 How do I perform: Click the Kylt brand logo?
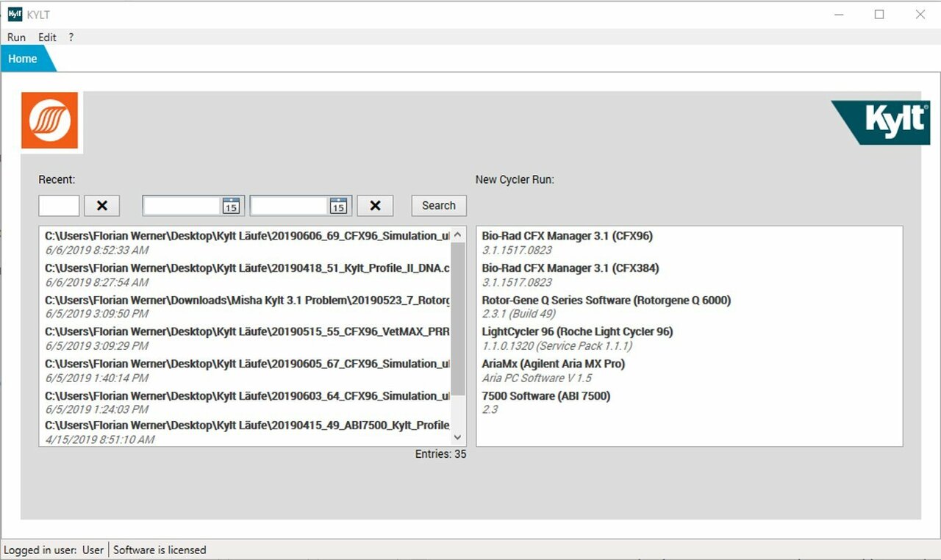coord(881,122)
